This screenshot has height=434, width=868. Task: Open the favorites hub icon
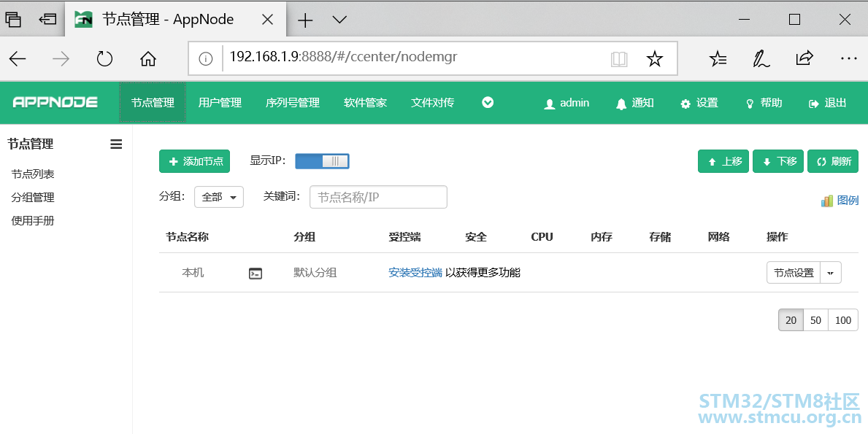(718, 58)
